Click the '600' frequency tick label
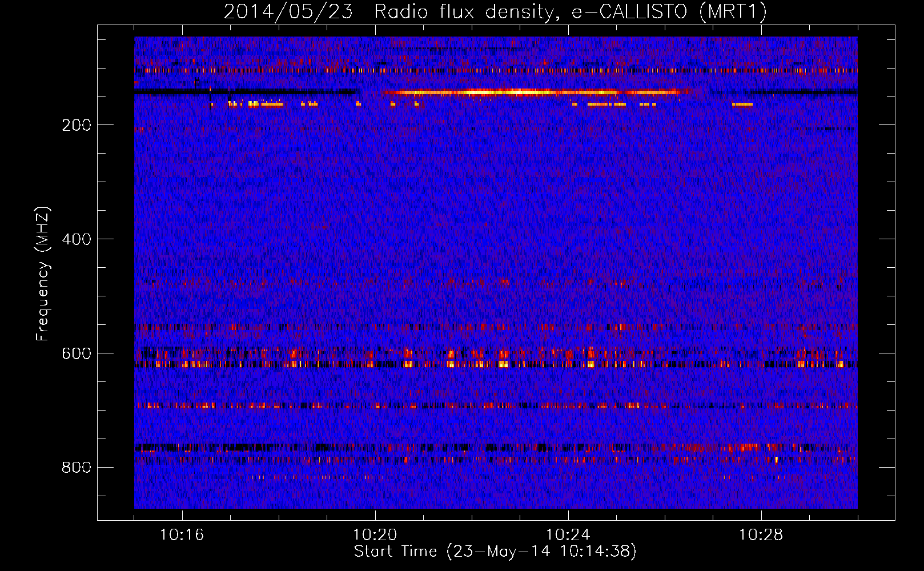This screenshot has width=924, height=571. (x=77, y=353)
